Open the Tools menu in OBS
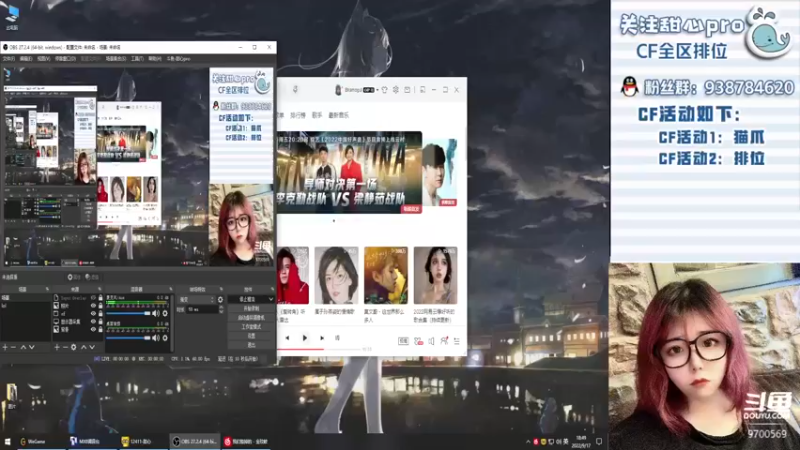This screenshot has height=450, width=800. 137,59
